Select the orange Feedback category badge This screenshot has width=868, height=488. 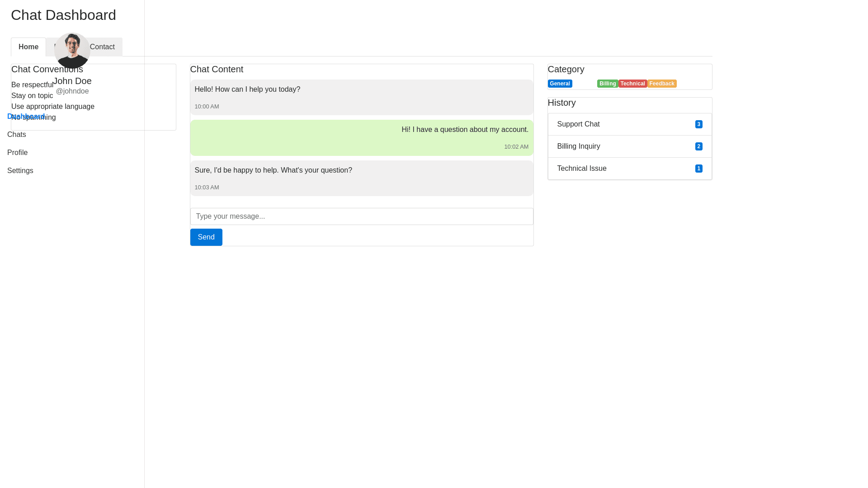click(x=661, y=84)
